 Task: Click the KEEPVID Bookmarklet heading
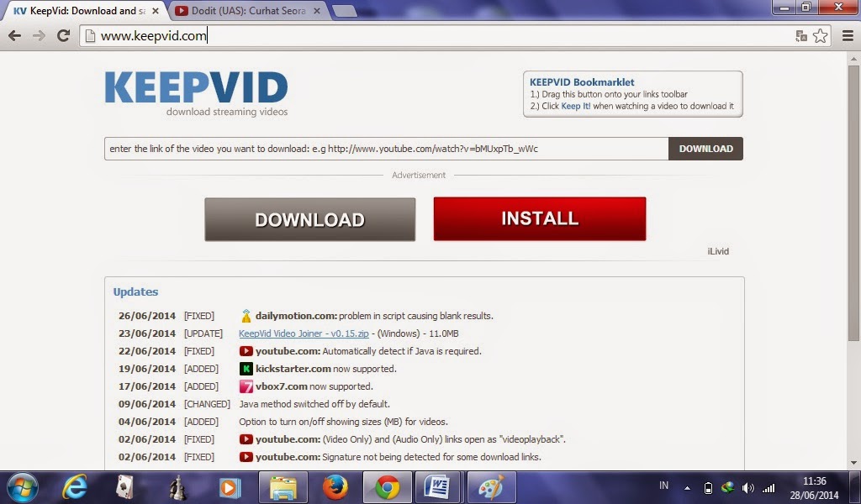pos(582,82)
